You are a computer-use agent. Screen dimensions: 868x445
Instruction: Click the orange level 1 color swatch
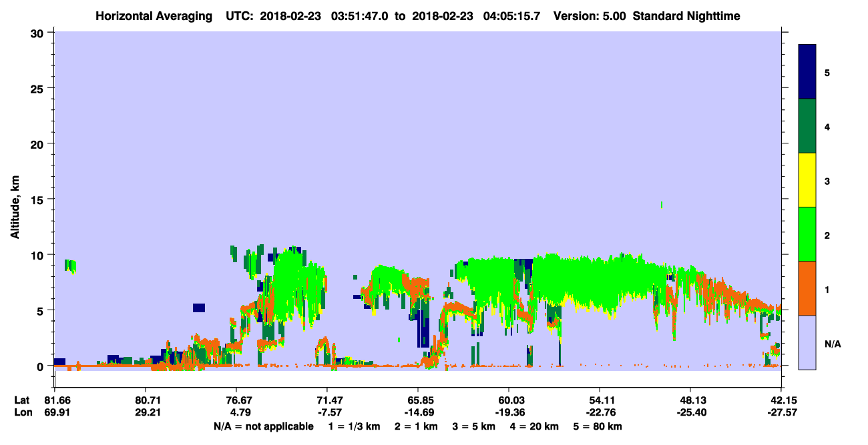807,288
